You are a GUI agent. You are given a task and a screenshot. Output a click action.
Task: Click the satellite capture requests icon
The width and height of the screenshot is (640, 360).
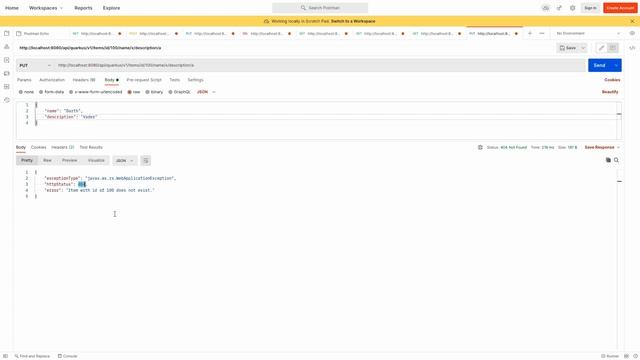(559, 8)
